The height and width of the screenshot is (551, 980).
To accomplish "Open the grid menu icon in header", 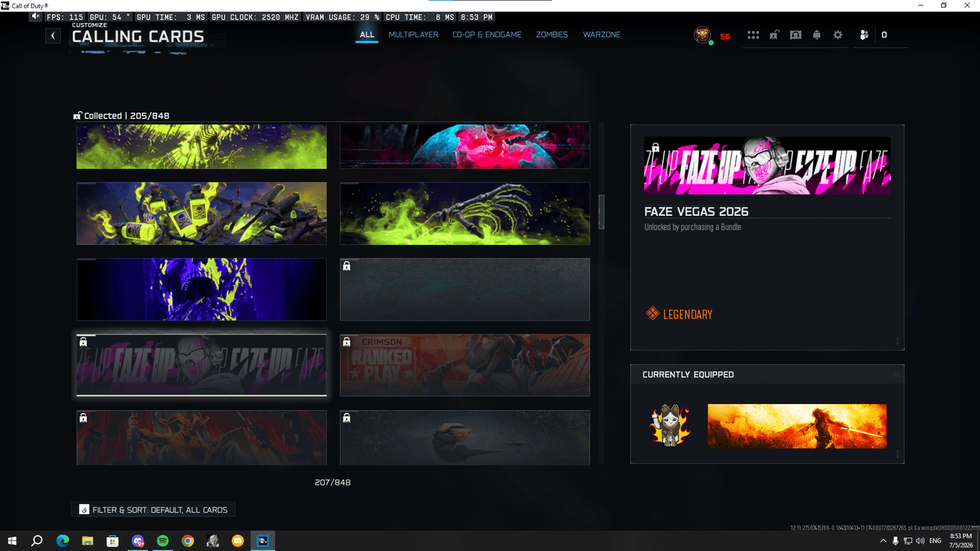I will [x=753, y=35].
